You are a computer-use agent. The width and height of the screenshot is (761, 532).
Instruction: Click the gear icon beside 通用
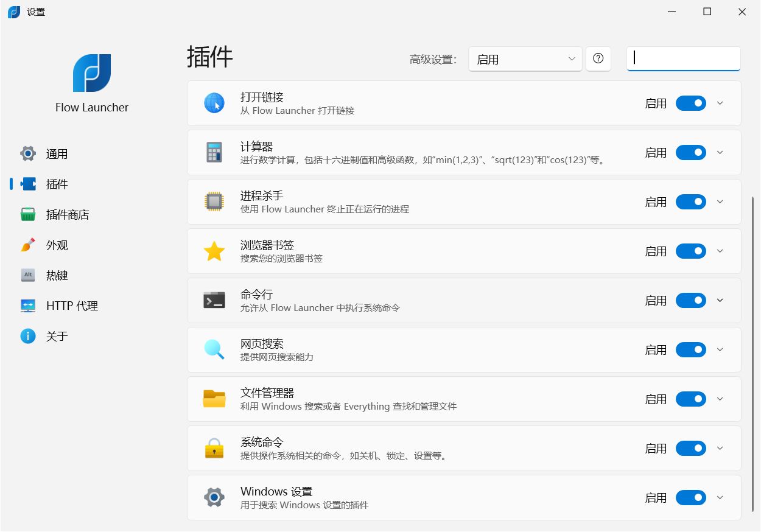(28, 153)
